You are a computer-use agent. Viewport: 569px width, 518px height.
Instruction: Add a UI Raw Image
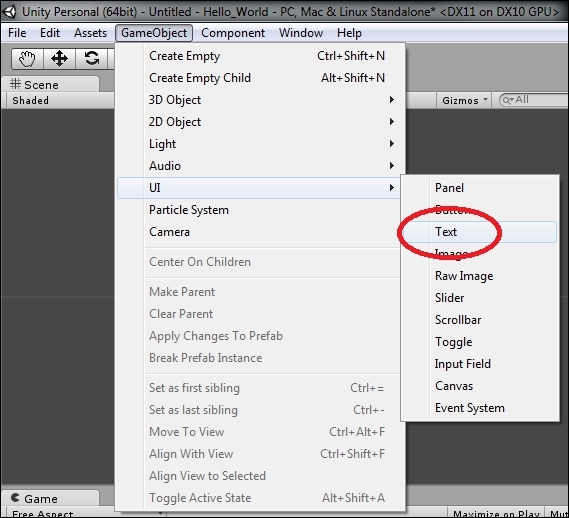480,276
